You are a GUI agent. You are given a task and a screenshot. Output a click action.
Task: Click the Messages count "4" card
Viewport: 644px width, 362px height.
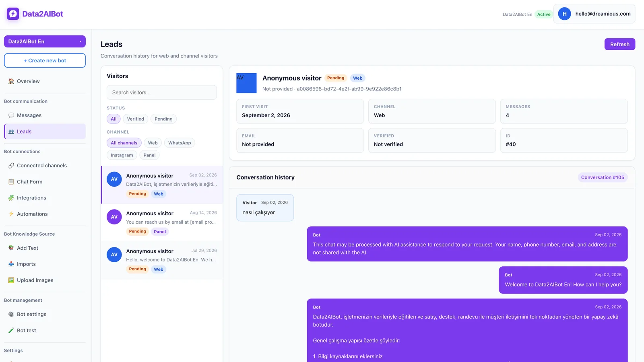(x=564, y=111)
